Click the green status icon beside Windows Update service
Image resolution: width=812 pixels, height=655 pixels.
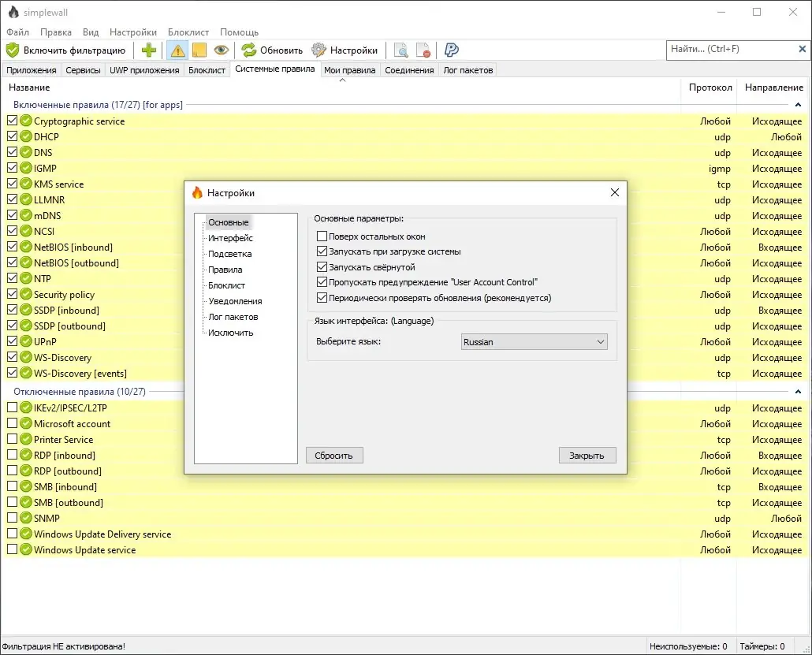[26, 549]
